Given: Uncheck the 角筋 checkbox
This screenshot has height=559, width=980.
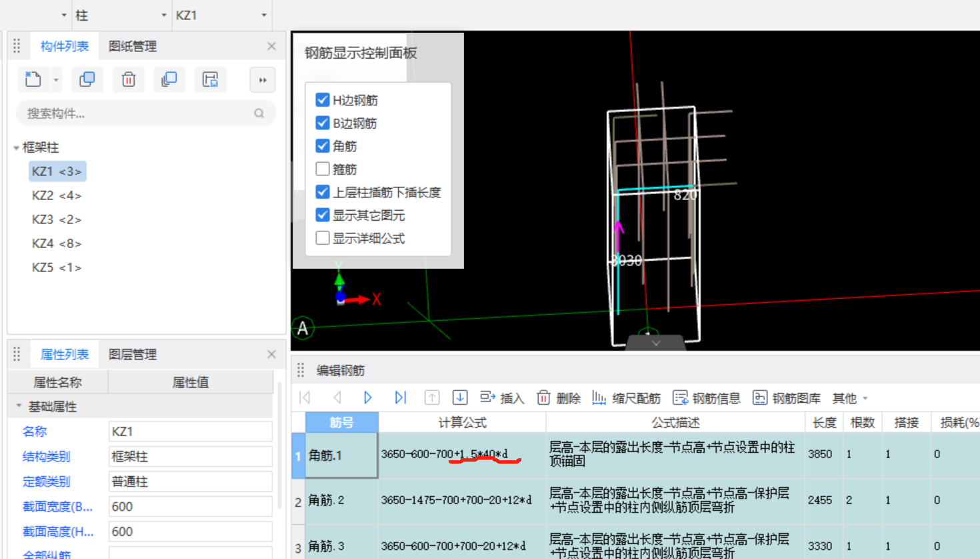Looking at the screenshot, I should 323,145.
